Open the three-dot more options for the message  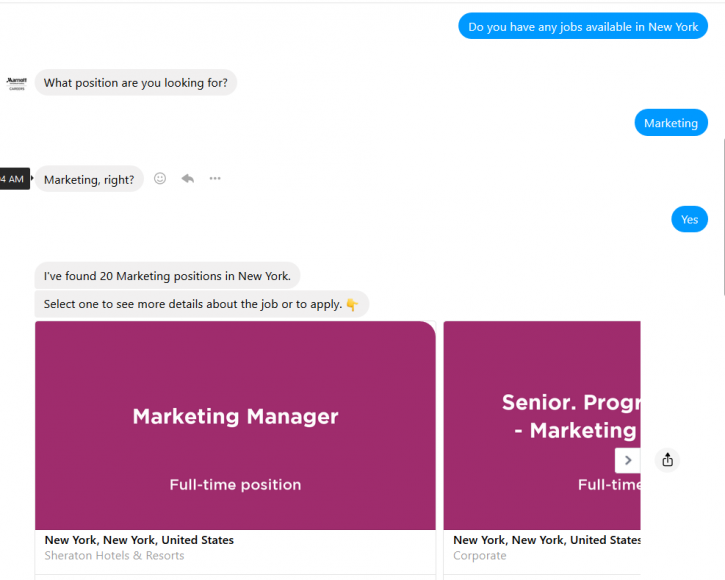tap(215, 179)
